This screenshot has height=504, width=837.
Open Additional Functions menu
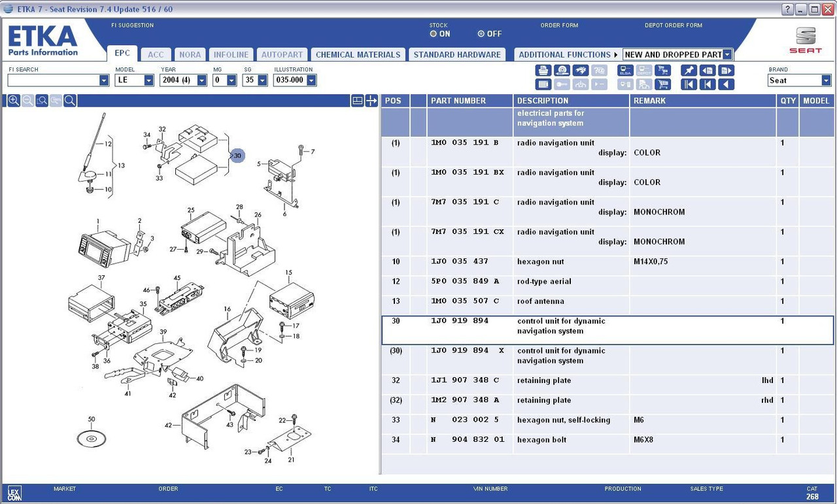pyautogui.click(x=568, y=55)
